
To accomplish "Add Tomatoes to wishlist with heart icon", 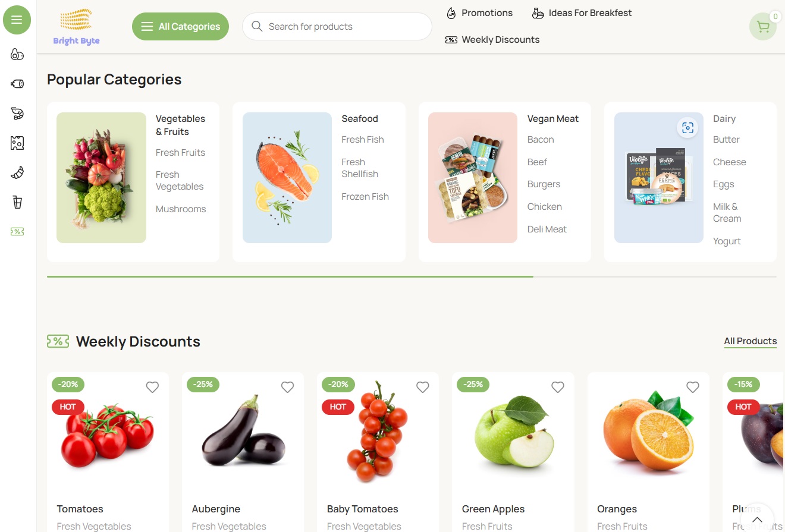I will point(152,387).
